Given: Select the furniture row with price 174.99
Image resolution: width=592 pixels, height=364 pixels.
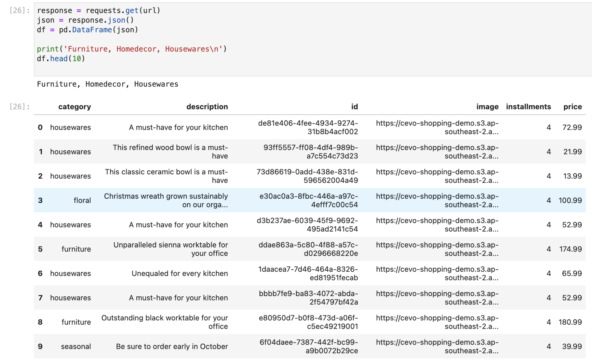Looking at the screenshot, I should [76, 249].
